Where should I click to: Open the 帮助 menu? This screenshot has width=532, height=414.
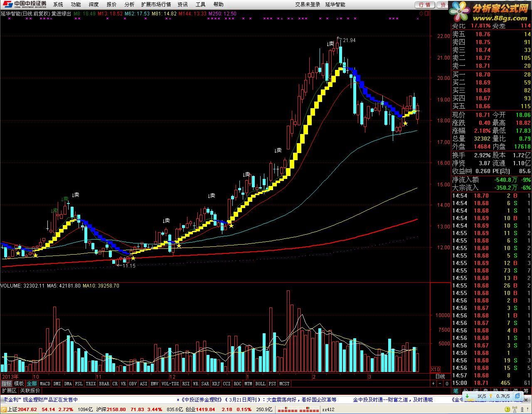click(218, 4)
